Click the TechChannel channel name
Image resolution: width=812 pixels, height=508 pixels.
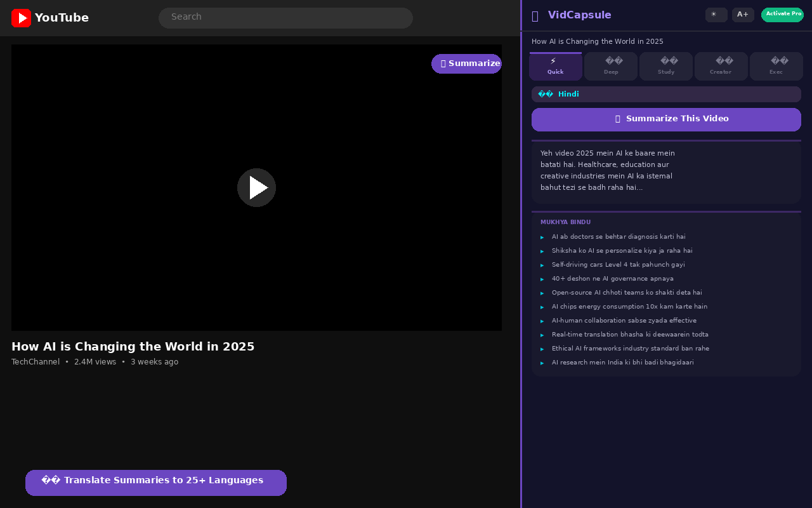[x=36, y=362]
